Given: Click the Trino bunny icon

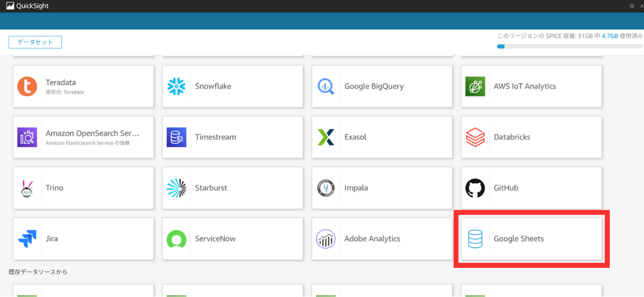Looking at the screenshot, I should [x=27, y=188].
